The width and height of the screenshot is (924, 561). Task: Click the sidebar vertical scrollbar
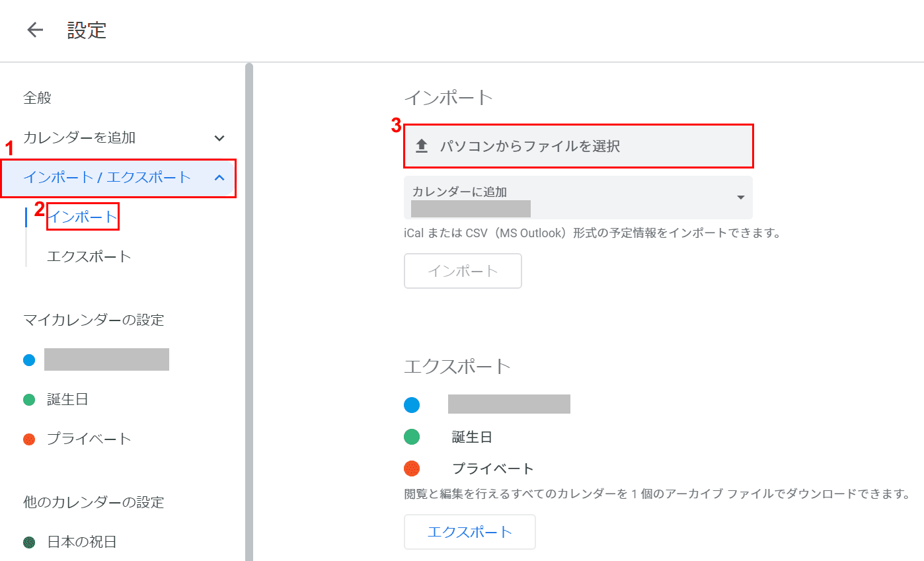click(249, 311)
